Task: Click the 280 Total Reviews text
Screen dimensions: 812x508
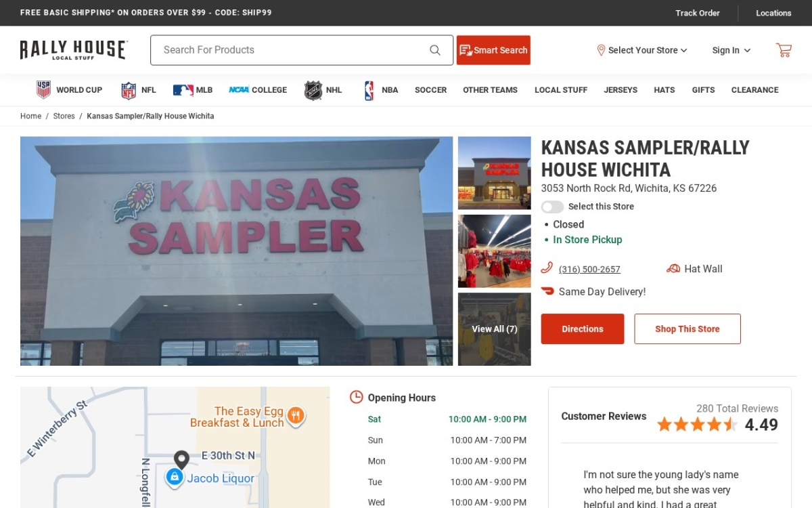Action: tap(737, 408)
